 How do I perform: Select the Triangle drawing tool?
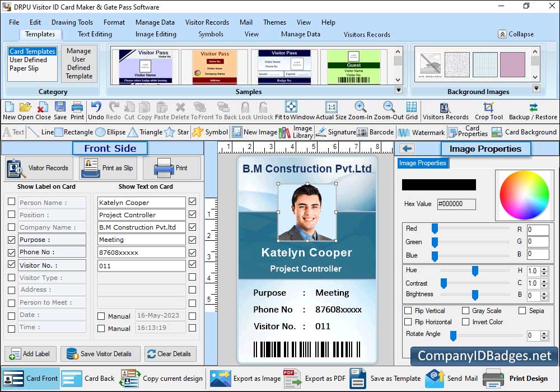145,132
